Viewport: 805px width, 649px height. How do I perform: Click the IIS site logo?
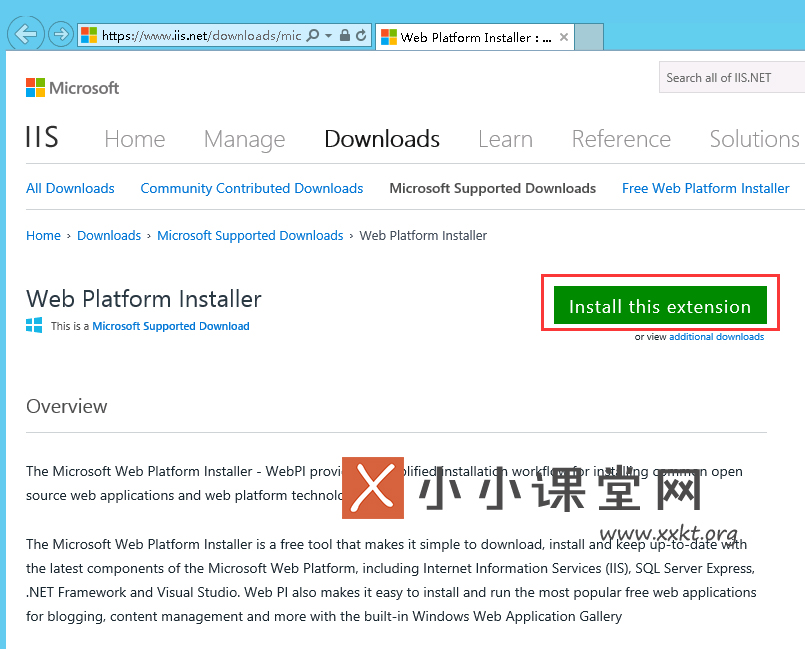(42, 137)
